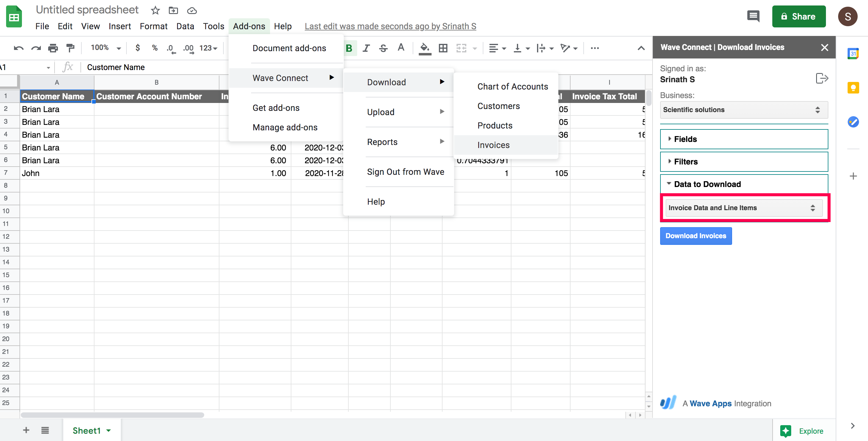868x441 pixels.
Task: Select the paint format tool
Action: coord(70,48)
